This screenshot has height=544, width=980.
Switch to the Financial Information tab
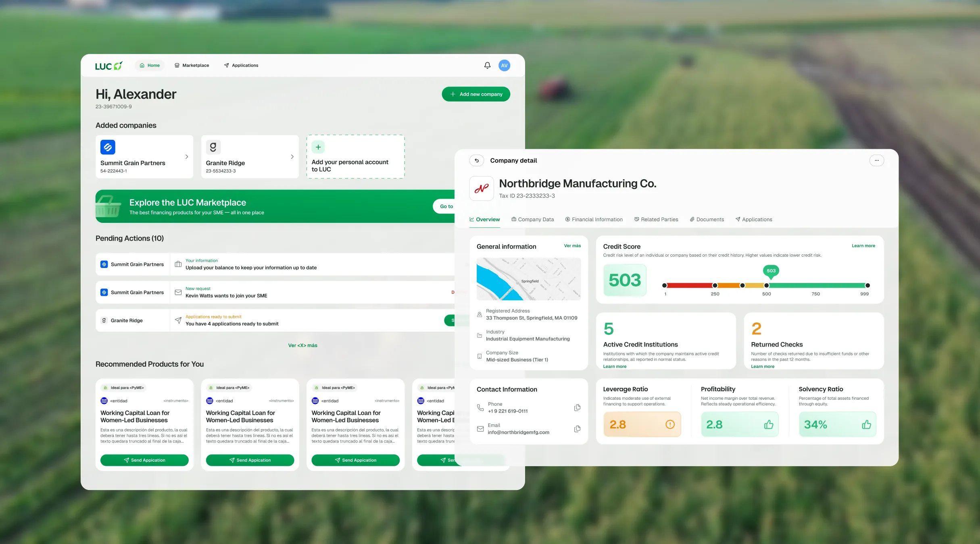[x=594, y=220]
